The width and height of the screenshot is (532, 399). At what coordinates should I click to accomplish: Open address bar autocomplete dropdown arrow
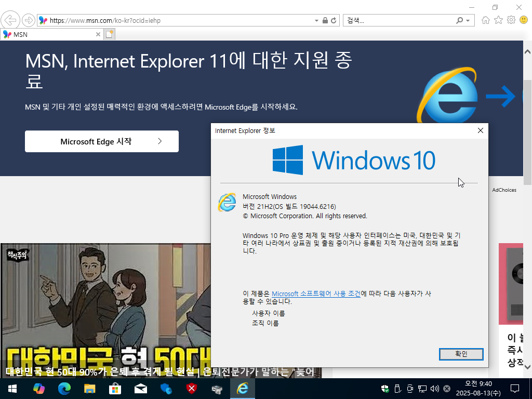coord(316,21)
